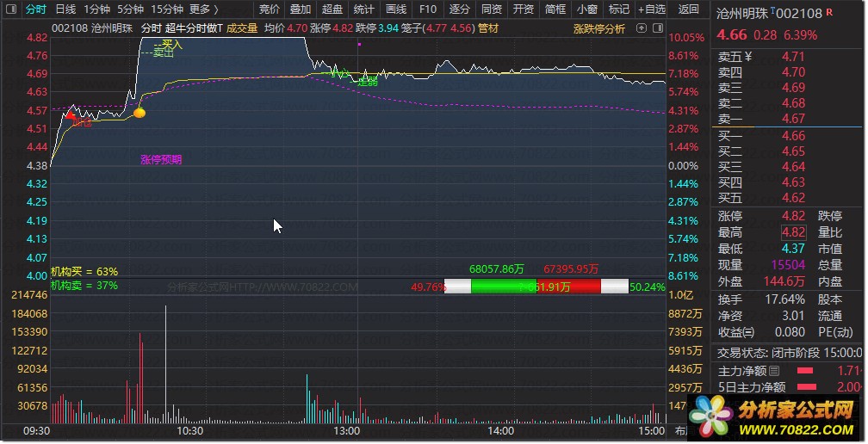Click the 5日主力净额 row
868x444 pixels.
click(788, 386)
